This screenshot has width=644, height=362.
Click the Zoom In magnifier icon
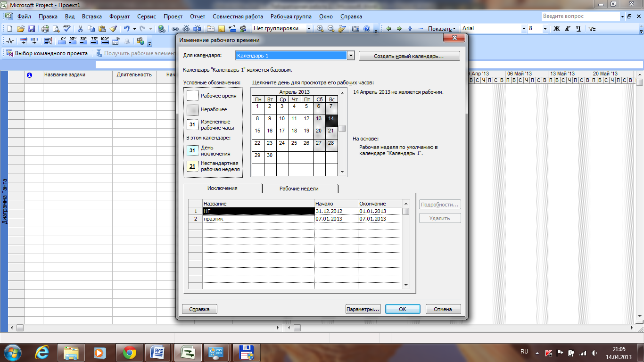click(x=321, y=29)
